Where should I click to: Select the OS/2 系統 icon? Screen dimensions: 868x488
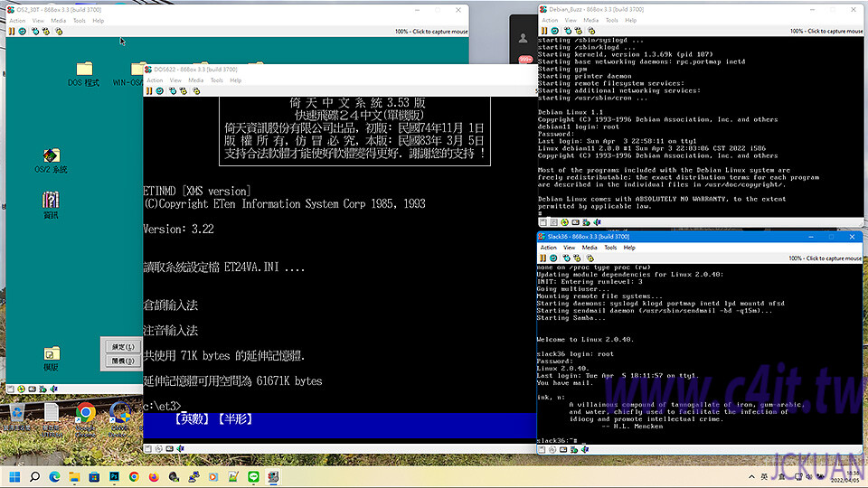pos(51,161)
